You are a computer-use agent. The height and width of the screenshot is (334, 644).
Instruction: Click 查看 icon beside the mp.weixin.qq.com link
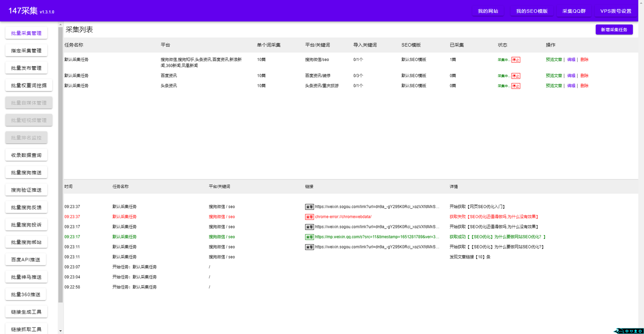pyautogui.click(x=309, y=237)
